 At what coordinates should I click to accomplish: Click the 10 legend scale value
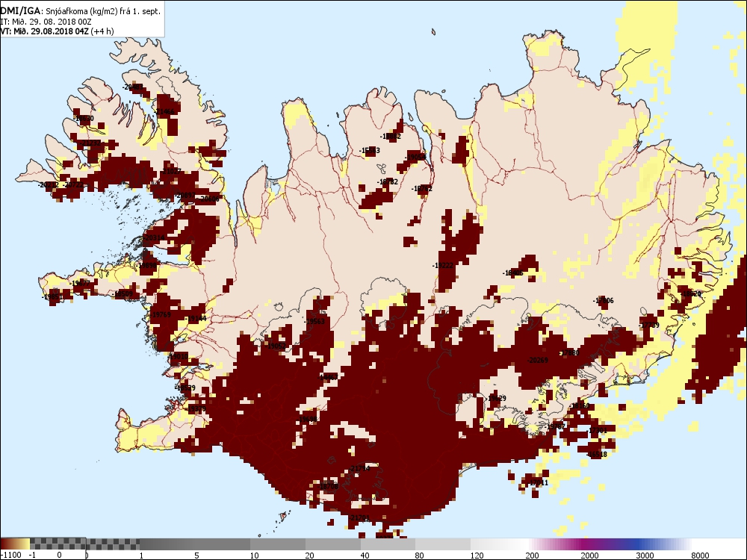tap(255, 555)
